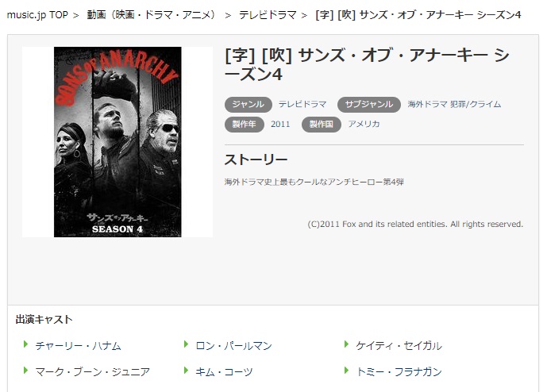Click green arrow beside マーク・ブーン・ジュニア
Screen dimensions: 547x392
click(25, 371)
